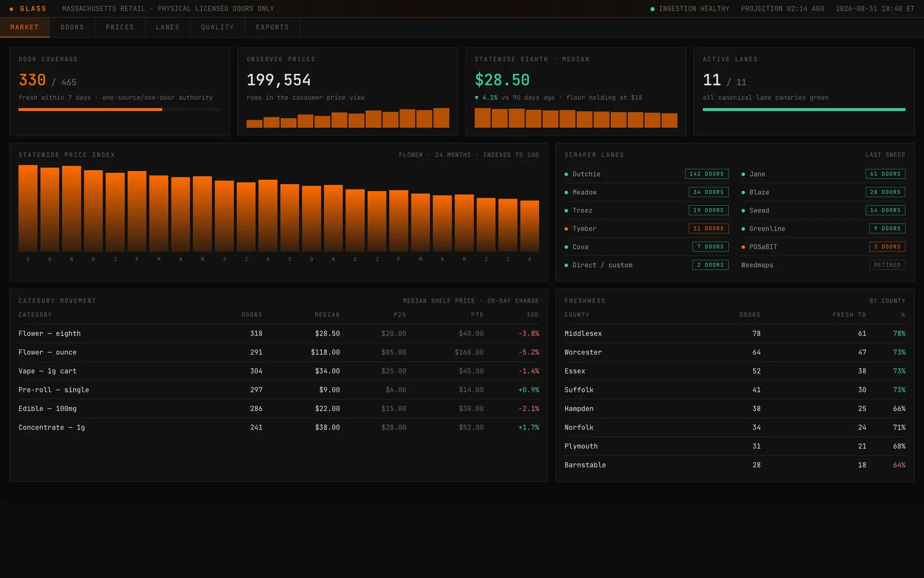This screenshot has width=924, height=578.
Task: Select the Vape — 1g cart row
Action: click(x=279, y=371)
